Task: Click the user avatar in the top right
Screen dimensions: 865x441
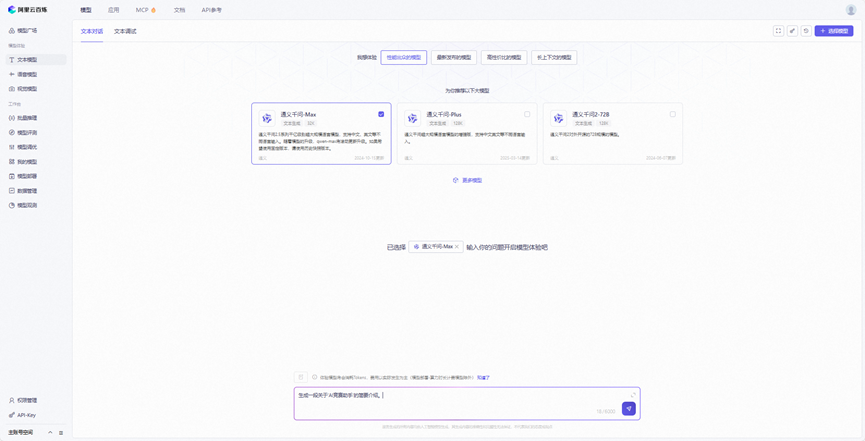Action: (x=851, y=10)
